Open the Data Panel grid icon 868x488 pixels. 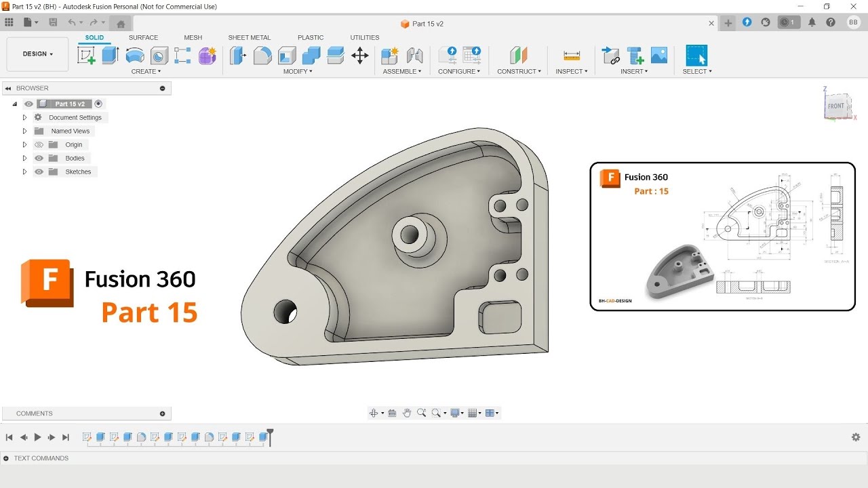(x=9, y=22)
